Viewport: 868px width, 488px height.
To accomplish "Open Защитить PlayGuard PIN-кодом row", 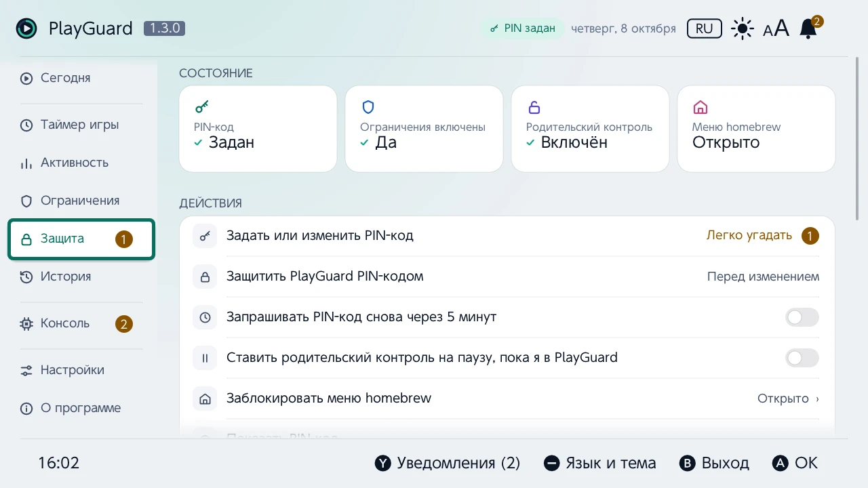I will pyautogui.click(x=507, y=277).
